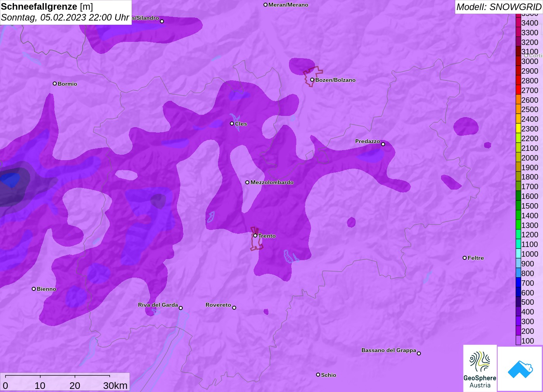Pick the green 1500 m legend swatch
Image resolution: width=543 pixels, height=392 pixels.
coord(518,205)
